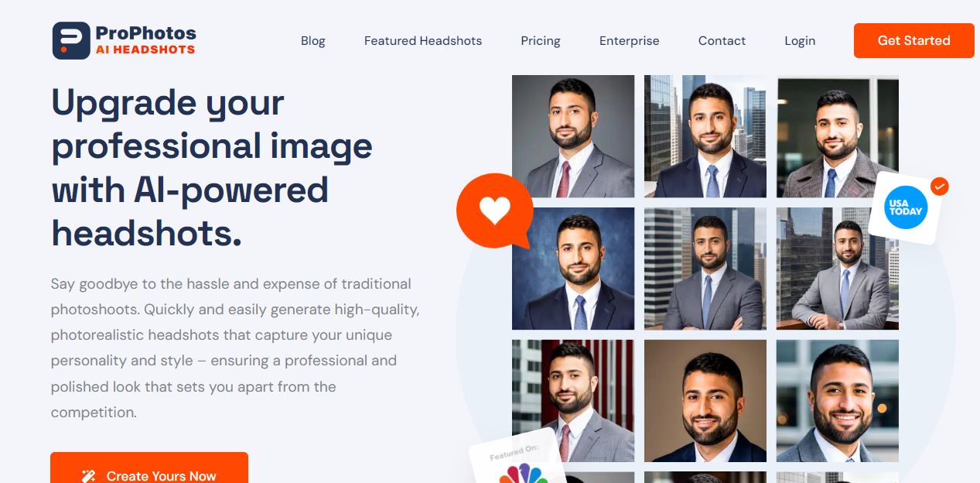This screenshot has width=980, height=483.
Task: Open the headshot with plaid coat
Action: coord(838,136)
